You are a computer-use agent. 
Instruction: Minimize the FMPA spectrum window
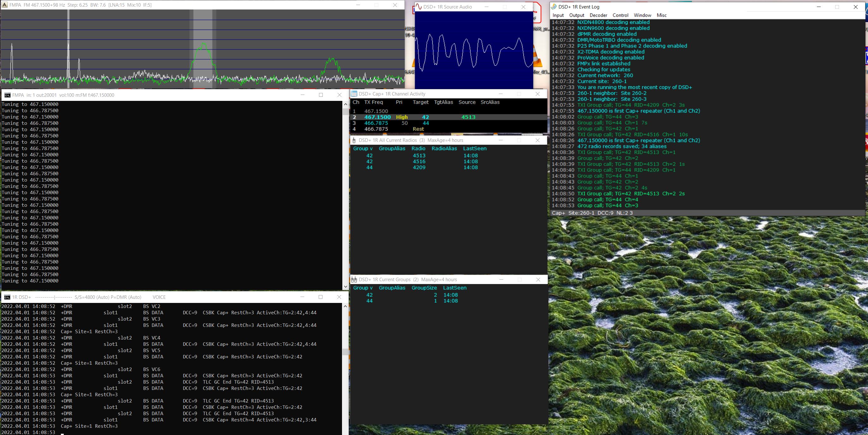(358, 5)
